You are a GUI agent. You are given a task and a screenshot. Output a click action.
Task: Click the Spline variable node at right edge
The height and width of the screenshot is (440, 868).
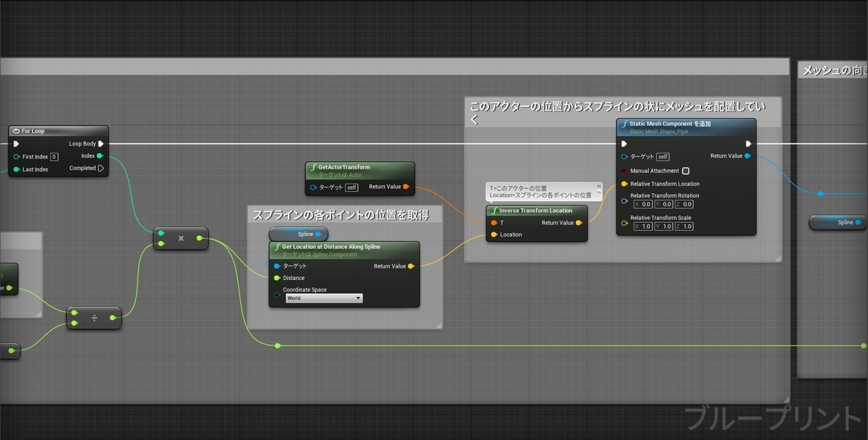coord(838,222)
